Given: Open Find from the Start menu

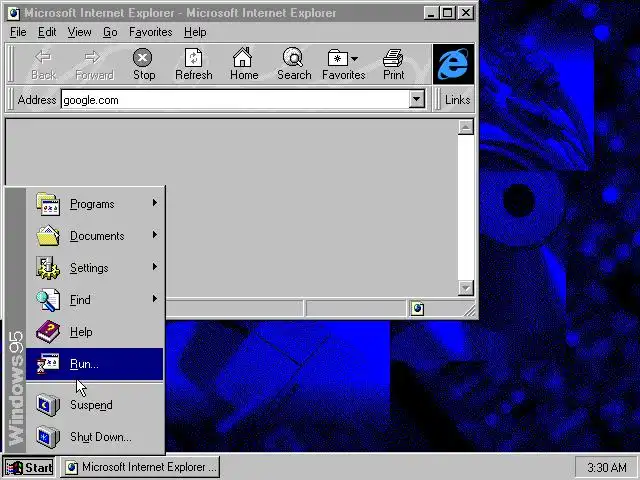Looking at the screenshot, I should coord(95,300).
